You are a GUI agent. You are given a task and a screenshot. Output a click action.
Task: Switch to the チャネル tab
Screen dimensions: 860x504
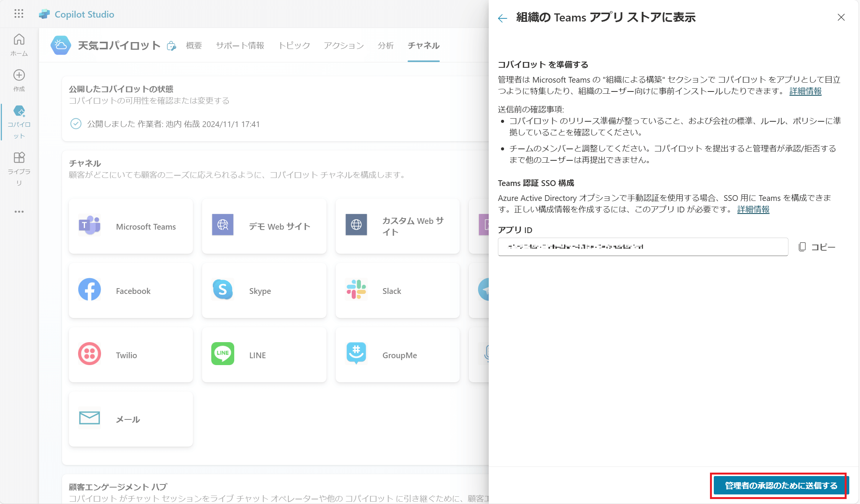tap(424, 46)
